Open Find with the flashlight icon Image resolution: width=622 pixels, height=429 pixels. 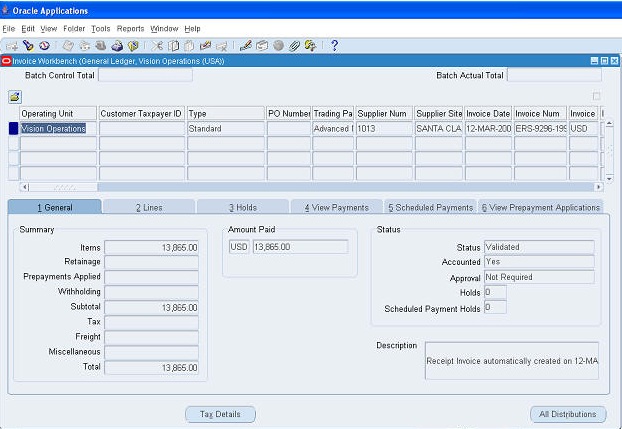pyautogui.click(x=28, y=46)
